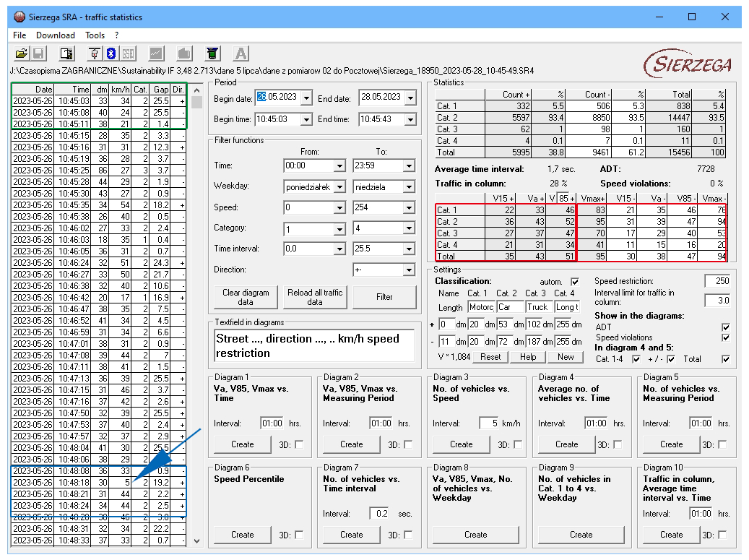Click the save floppy disk icon

(39, 53)
